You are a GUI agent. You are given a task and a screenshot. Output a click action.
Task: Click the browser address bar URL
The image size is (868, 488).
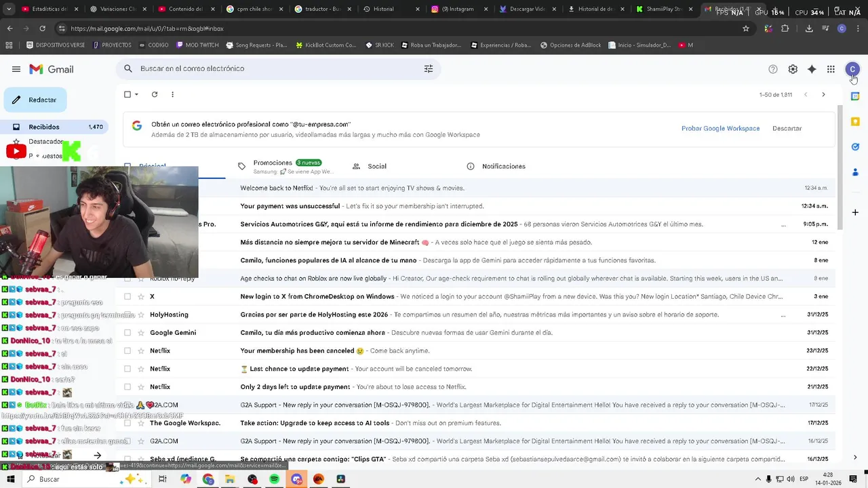tap(146, 28)
